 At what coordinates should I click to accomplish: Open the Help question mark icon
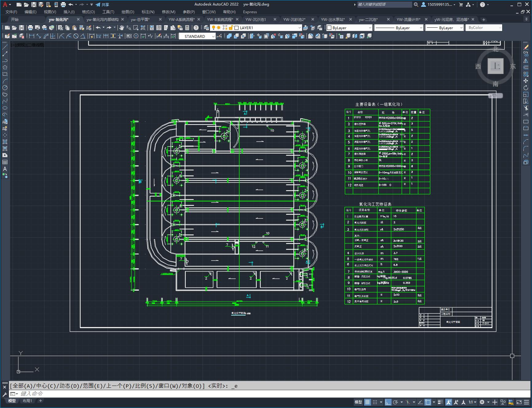pyautogui.click(x=196, y=28)
